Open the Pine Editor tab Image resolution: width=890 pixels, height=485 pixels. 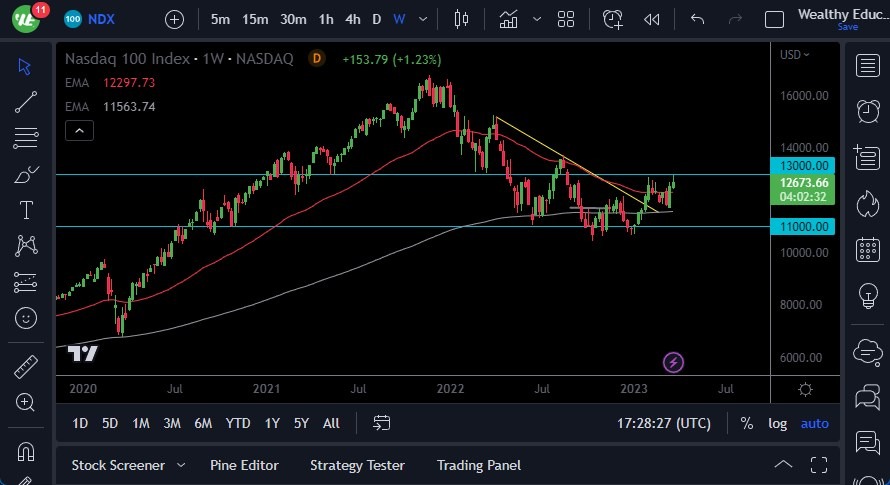(x=244, y=465)
